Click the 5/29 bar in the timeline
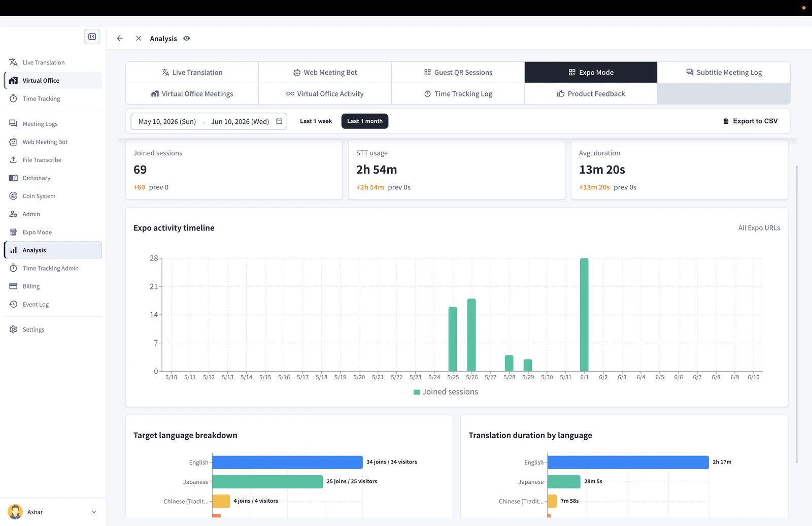 tap(528, 365)
